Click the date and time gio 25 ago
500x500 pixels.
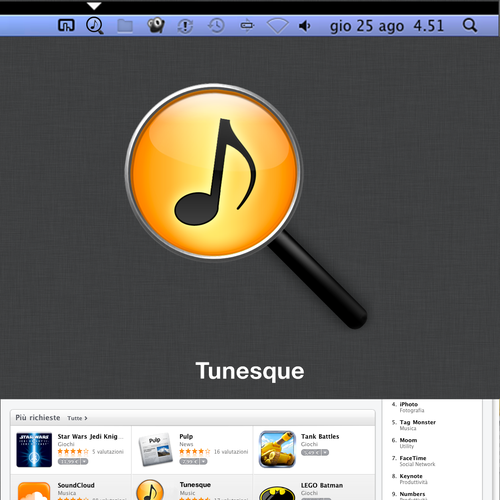387,26
